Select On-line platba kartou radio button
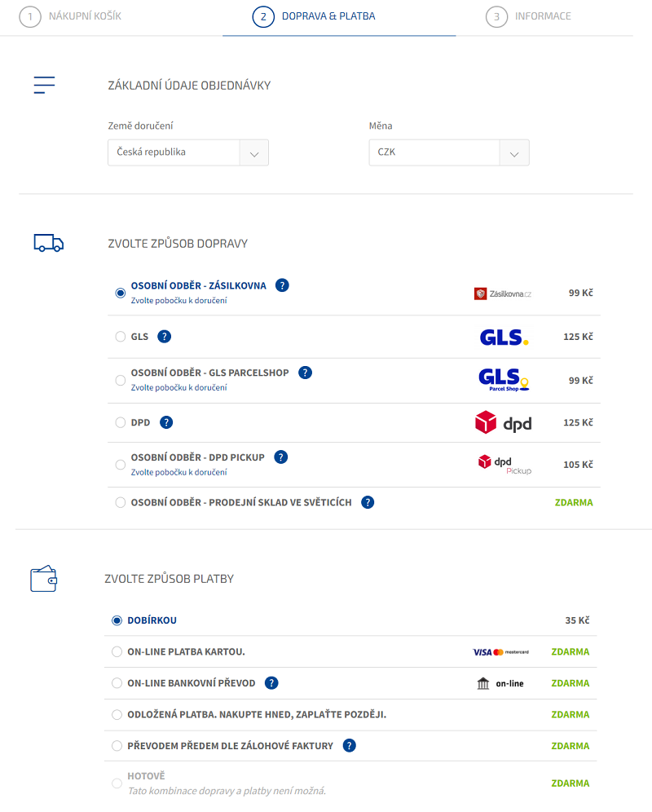The height and width of the screenshot is (812, 652). click(x=117, y=652)
